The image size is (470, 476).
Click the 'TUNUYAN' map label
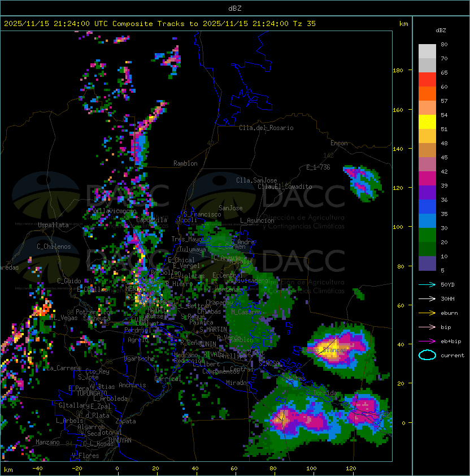[120, 440]
